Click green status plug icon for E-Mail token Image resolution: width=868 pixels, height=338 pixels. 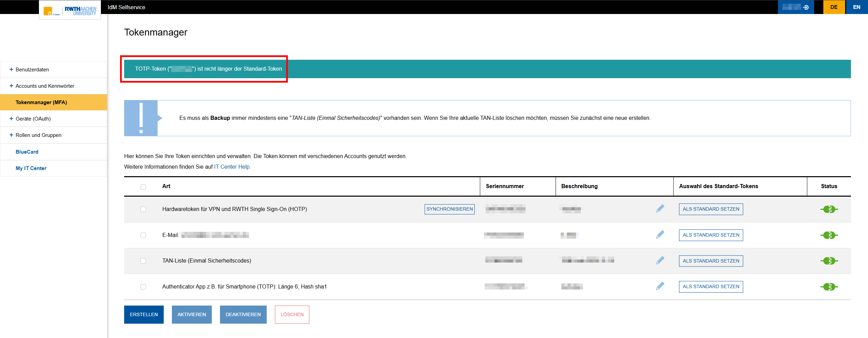point(829,235)
